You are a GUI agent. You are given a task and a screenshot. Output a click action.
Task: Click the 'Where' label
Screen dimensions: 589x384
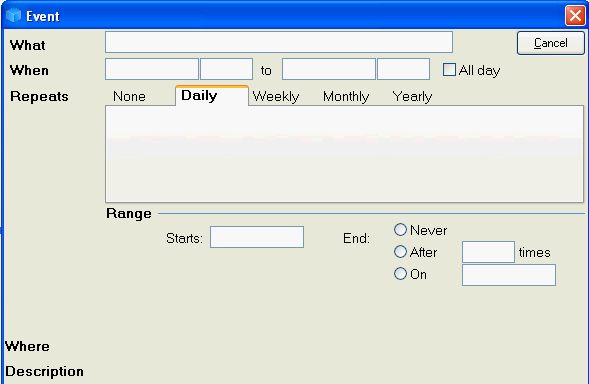point(27,346)
